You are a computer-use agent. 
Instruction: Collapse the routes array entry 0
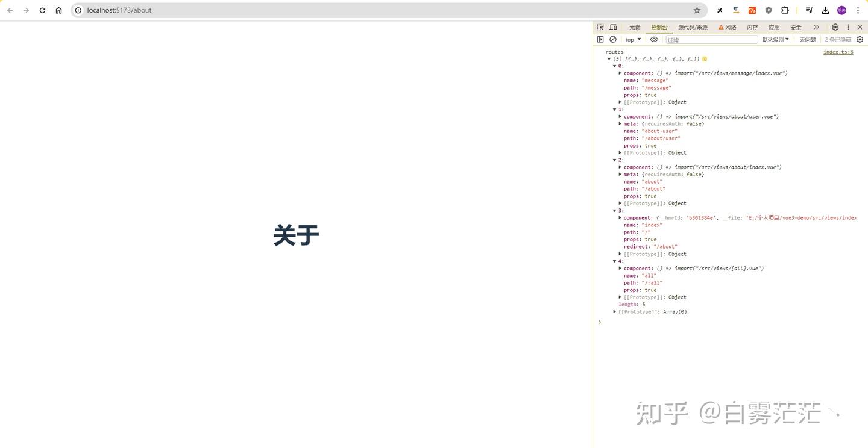(615, 66)
